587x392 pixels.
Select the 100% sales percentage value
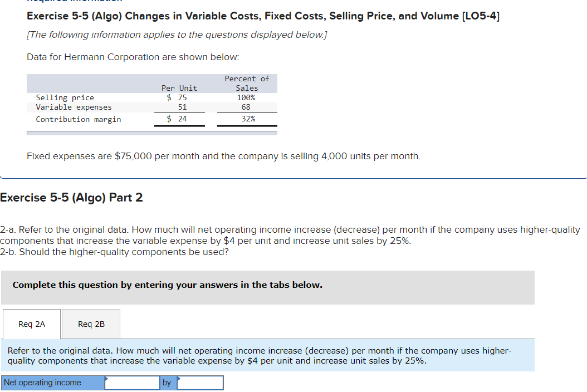(247, 97)
